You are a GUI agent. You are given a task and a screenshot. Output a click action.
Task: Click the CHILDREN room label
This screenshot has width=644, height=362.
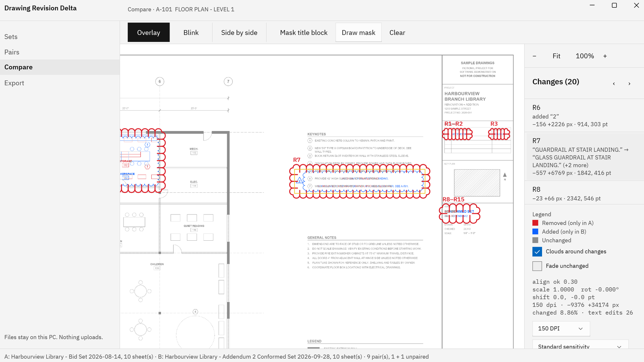[157, 264]
